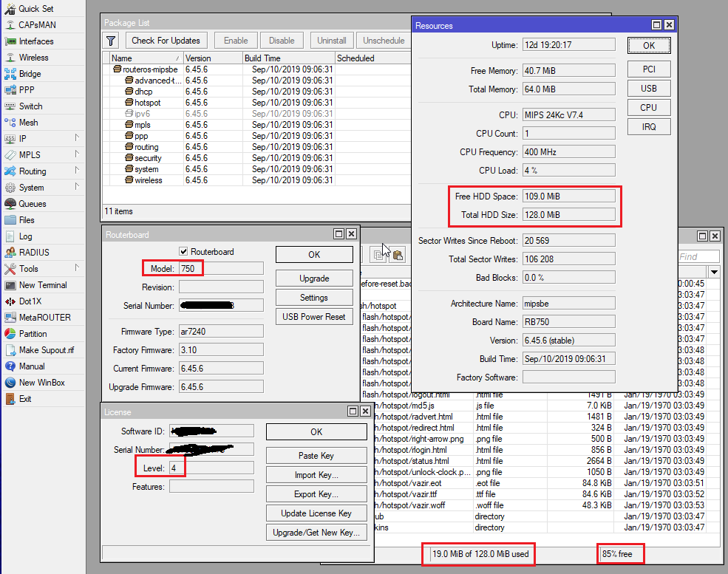The width and height of the screenshot is (728, 574).
Task: Open the Interfaces list
Action: click(36, 41)
